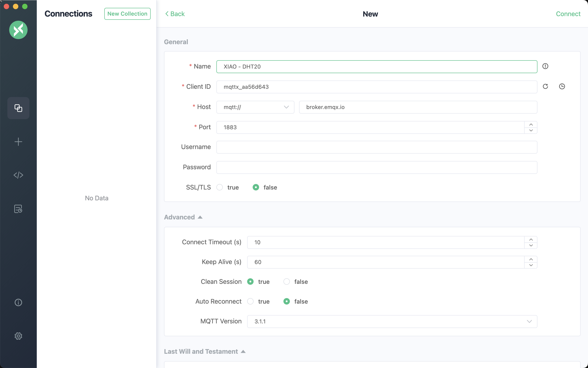The image size is (588, 368).
Task: Open the Connections sidebar icon
Action: pyautogui.click(x=18, y=108)
